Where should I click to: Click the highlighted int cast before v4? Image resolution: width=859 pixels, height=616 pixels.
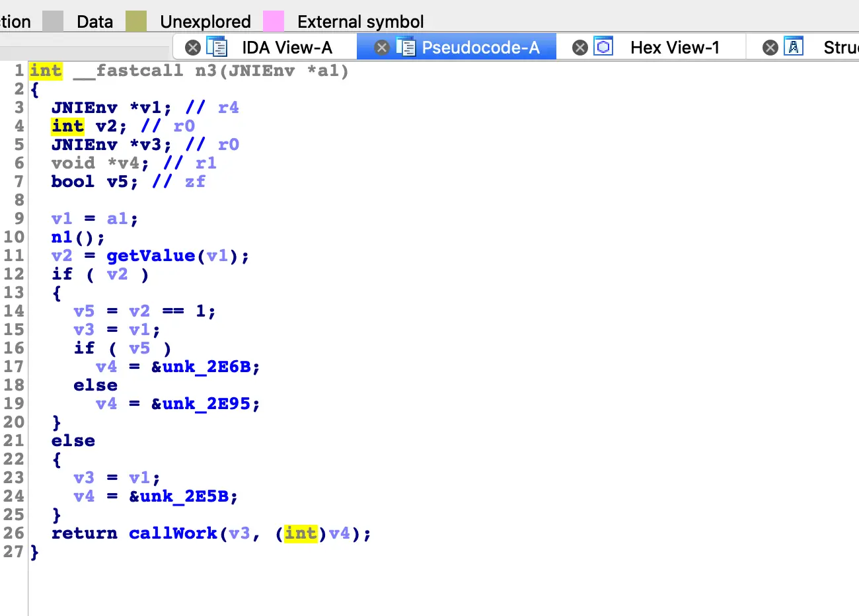pos(301,533)
